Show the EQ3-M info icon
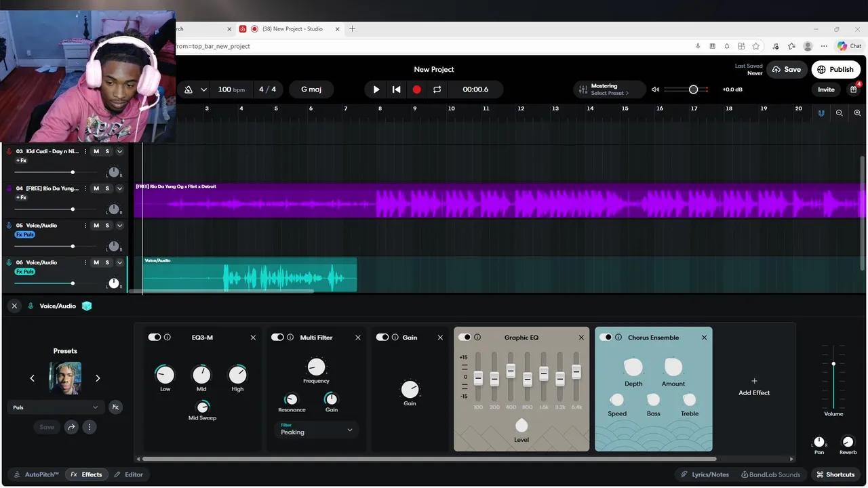This screenshot has height=488, width=868. (x=167, y=337)
